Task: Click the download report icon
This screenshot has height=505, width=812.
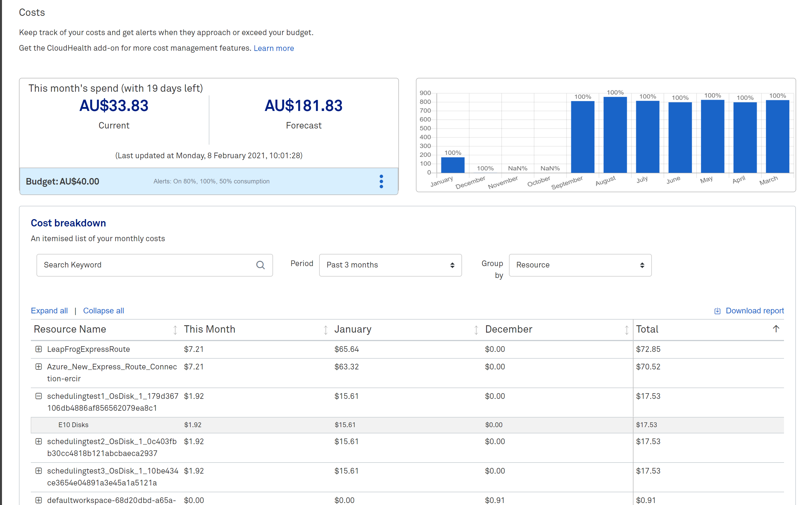Action: pos(717,311)
